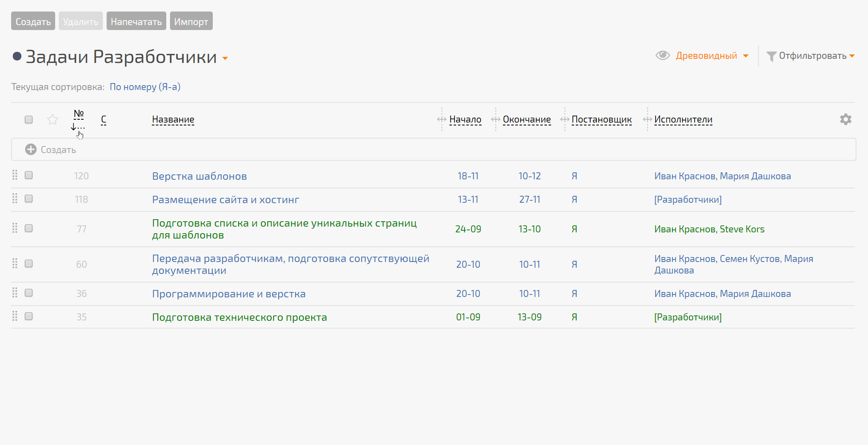Screen dimensions: 868x445
Task: Click the funnel filter icon
Action: 771,56
